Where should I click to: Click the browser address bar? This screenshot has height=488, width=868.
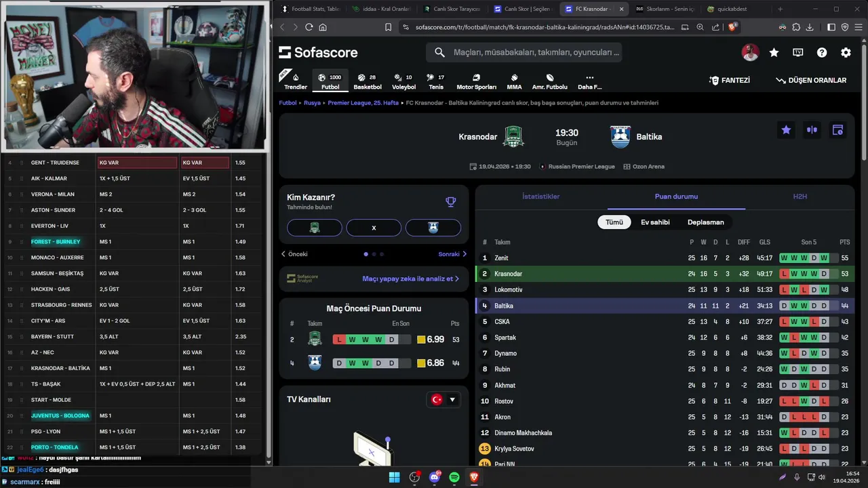tap(544, 27)
